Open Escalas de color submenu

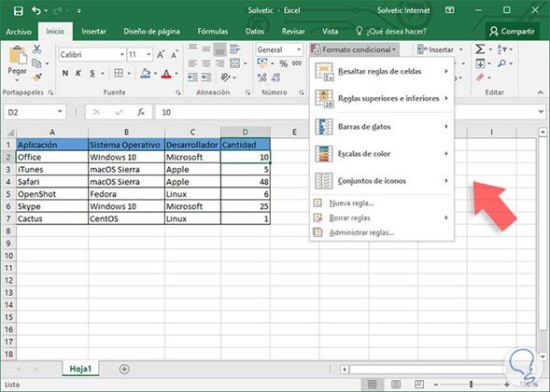pyautogui.click(x=382, y=154)
